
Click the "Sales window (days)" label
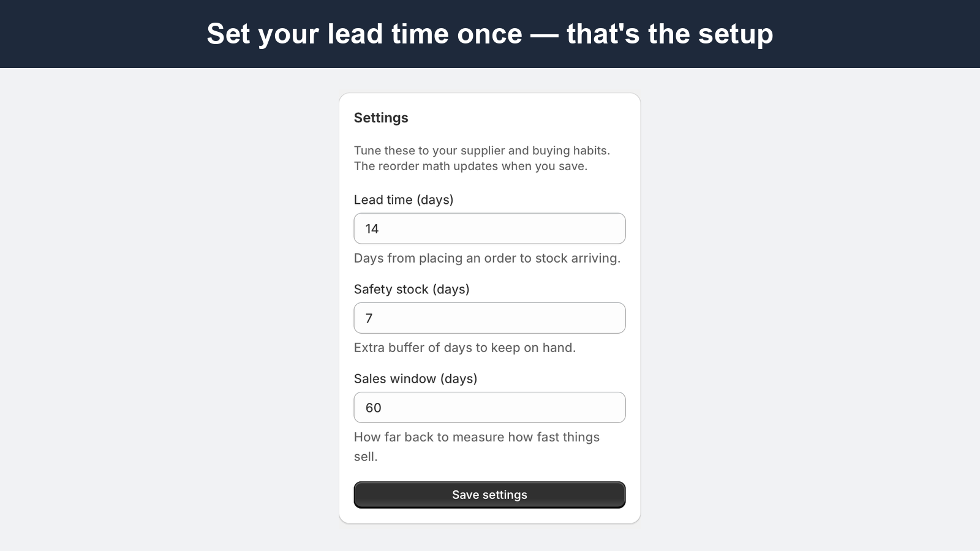tap(415, 378)
